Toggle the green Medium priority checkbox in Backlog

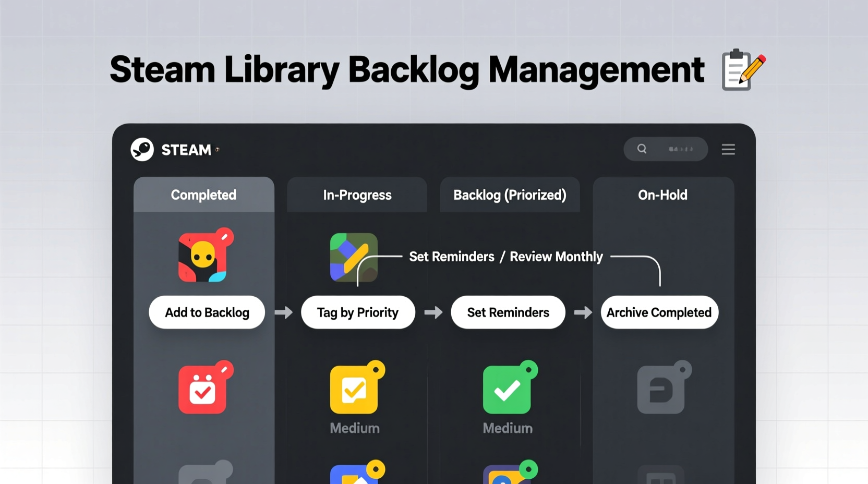508,388
